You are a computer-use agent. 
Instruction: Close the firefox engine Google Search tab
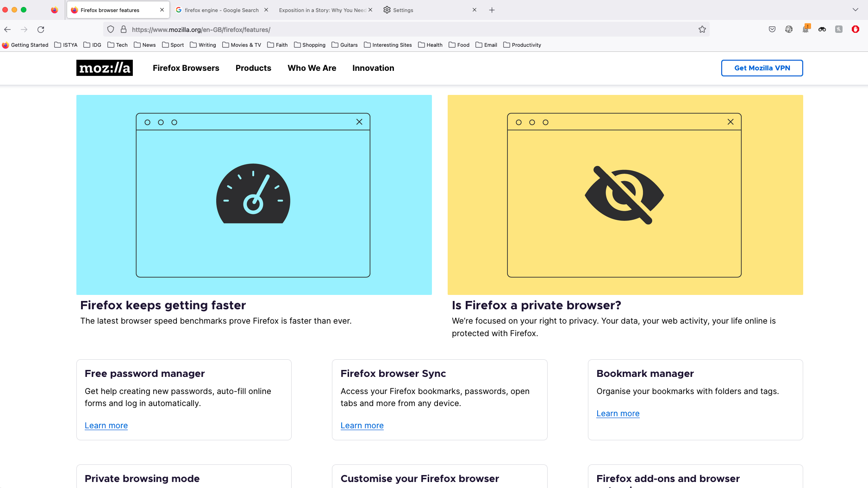(266, 10)
